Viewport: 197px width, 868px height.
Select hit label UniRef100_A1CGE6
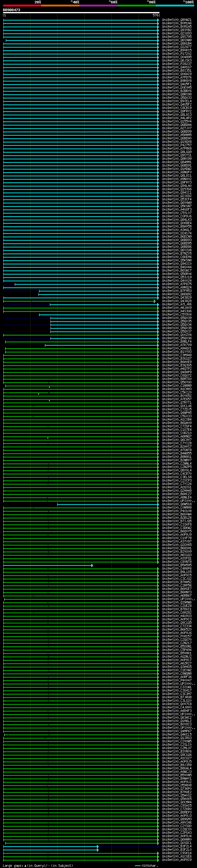point(176,857)
